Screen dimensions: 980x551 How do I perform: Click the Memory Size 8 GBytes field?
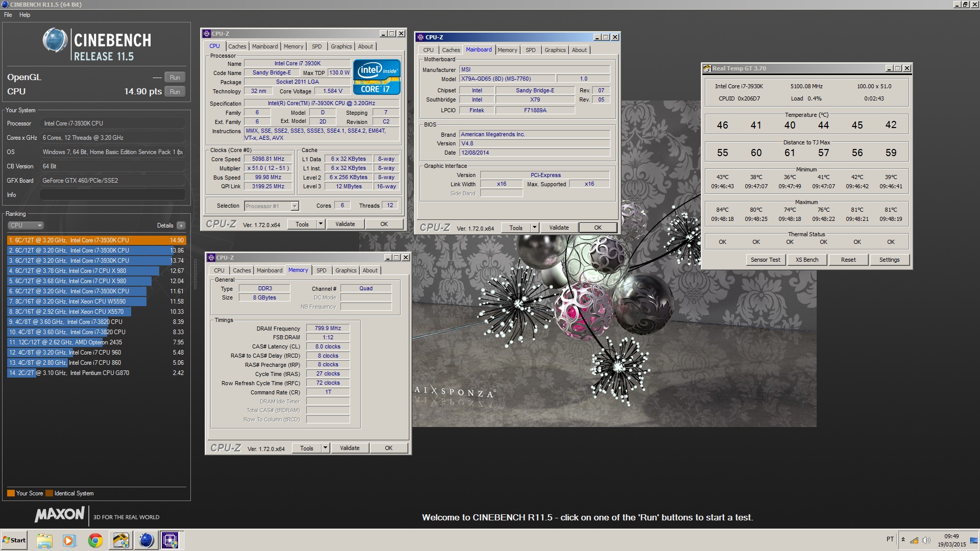264,297
